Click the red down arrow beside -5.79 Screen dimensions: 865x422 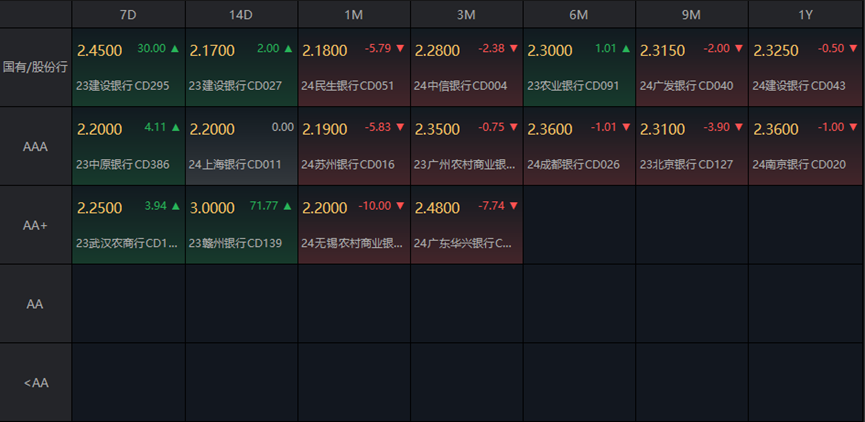401,49
